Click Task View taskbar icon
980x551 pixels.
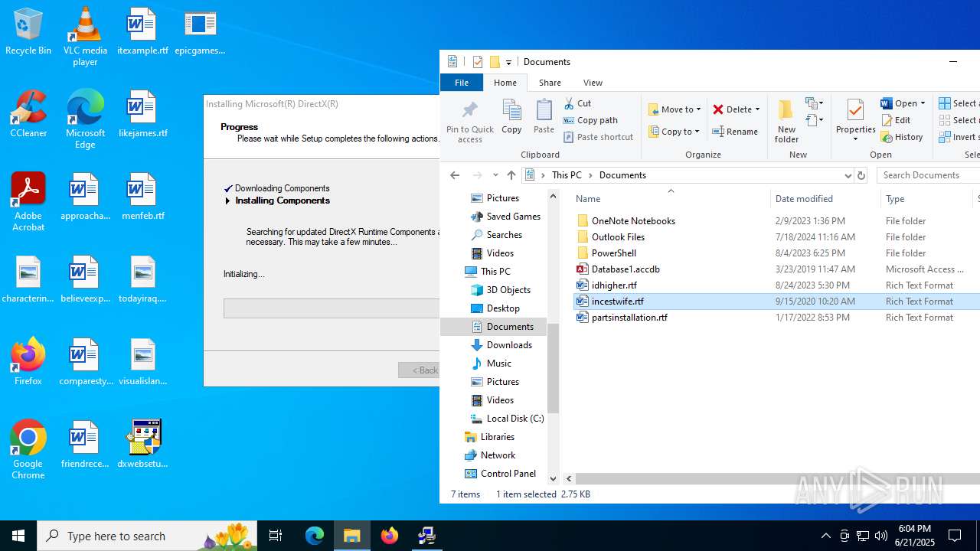[276, 536]
